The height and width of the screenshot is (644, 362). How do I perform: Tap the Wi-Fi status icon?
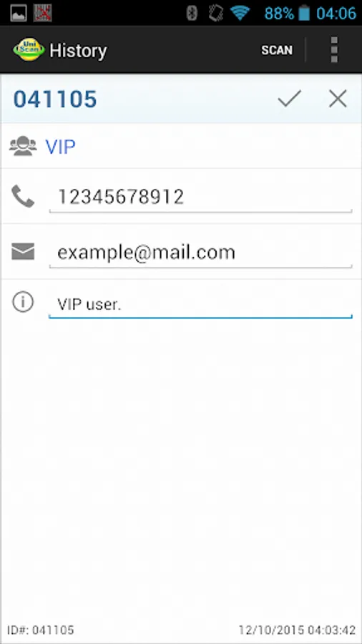[x=240, y=13]
